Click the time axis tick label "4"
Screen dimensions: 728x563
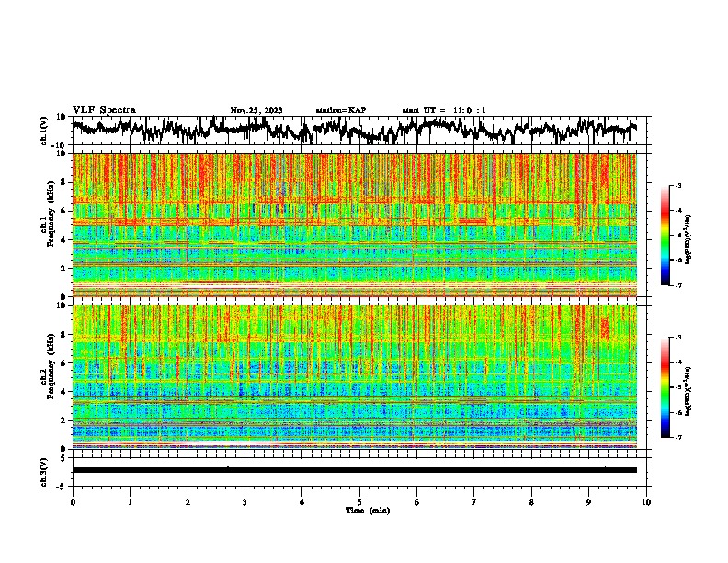(x=302, y=502)
